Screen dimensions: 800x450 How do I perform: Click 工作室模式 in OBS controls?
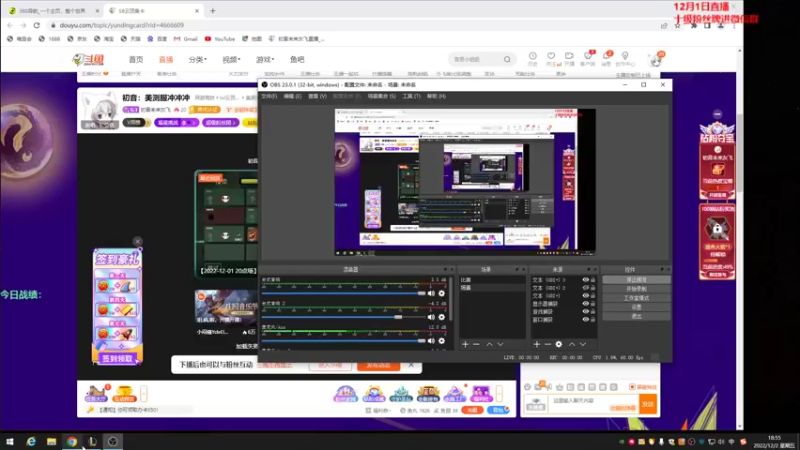coord(636,298)
